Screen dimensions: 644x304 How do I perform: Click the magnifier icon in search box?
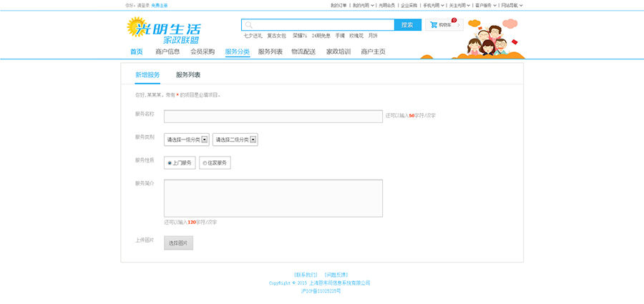click(249, 25)
